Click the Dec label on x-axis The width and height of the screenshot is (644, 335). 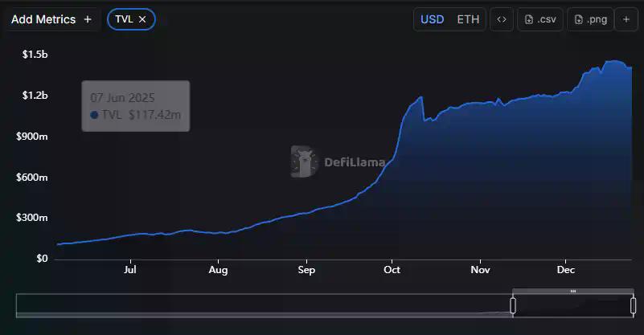(x=565, y=271)
